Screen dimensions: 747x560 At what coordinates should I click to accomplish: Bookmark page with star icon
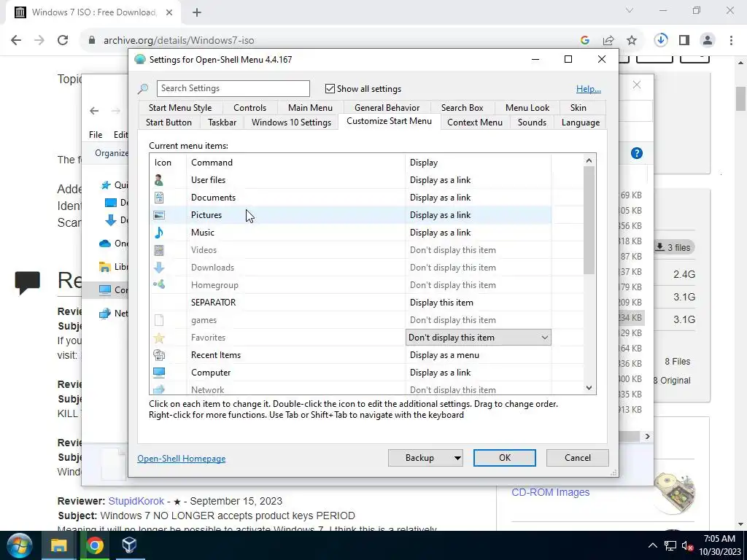(x=632, y=41)
